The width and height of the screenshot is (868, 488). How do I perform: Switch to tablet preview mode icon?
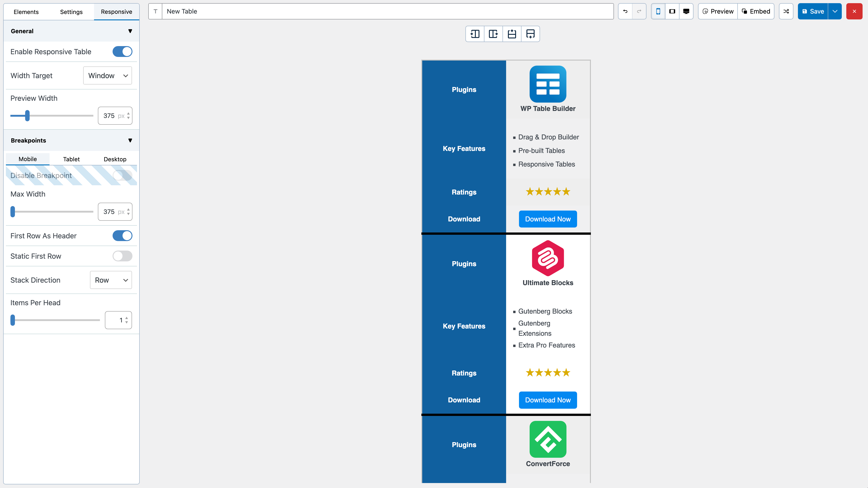[672, 11]
